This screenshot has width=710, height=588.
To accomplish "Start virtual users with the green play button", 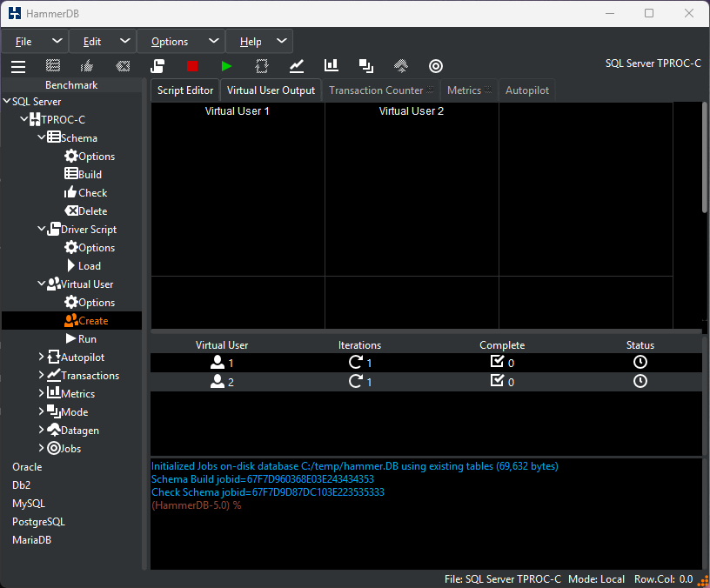I will pos(226,66).
